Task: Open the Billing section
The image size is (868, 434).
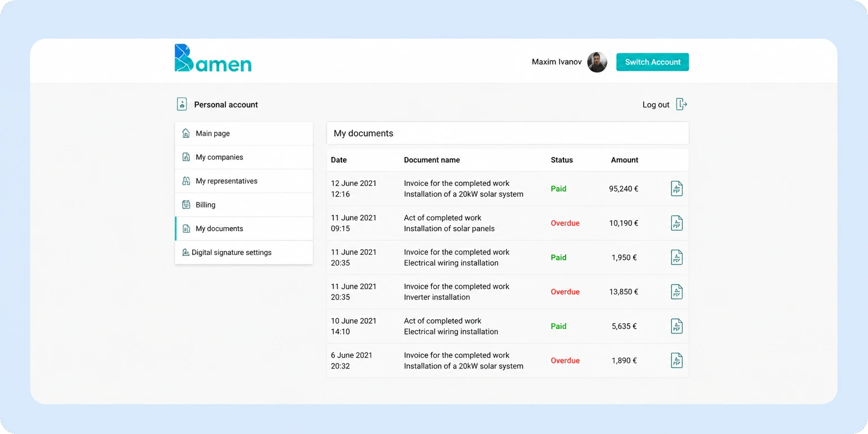Action: pyautogui.click(x=244, y=205)
